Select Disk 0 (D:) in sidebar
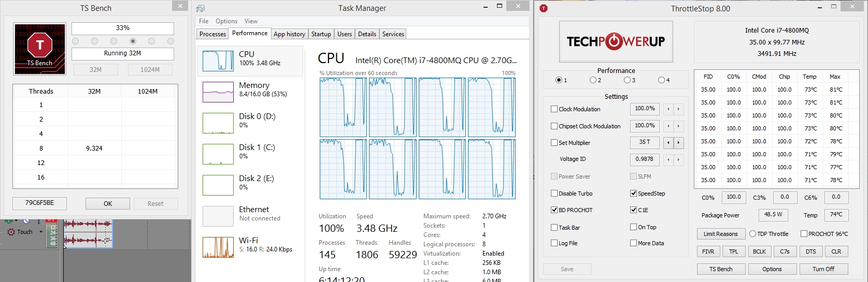 [250, 123]
